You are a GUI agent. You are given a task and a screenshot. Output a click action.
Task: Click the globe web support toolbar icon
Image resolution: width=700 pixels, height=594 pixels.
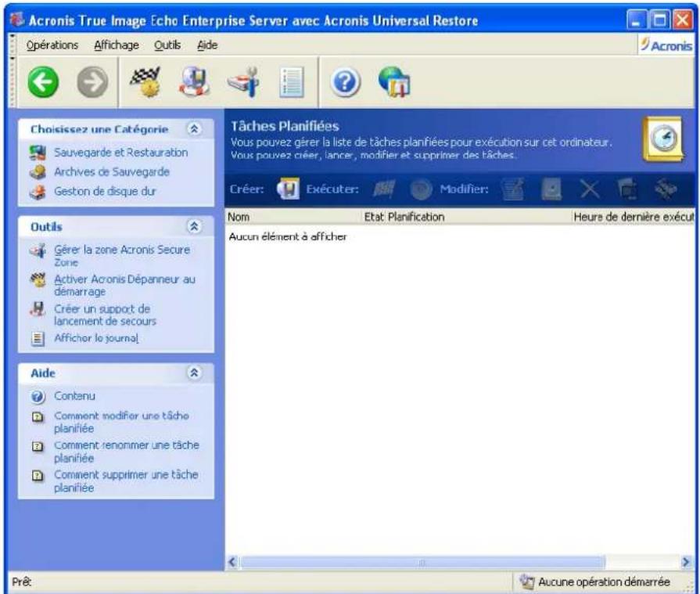395,81
